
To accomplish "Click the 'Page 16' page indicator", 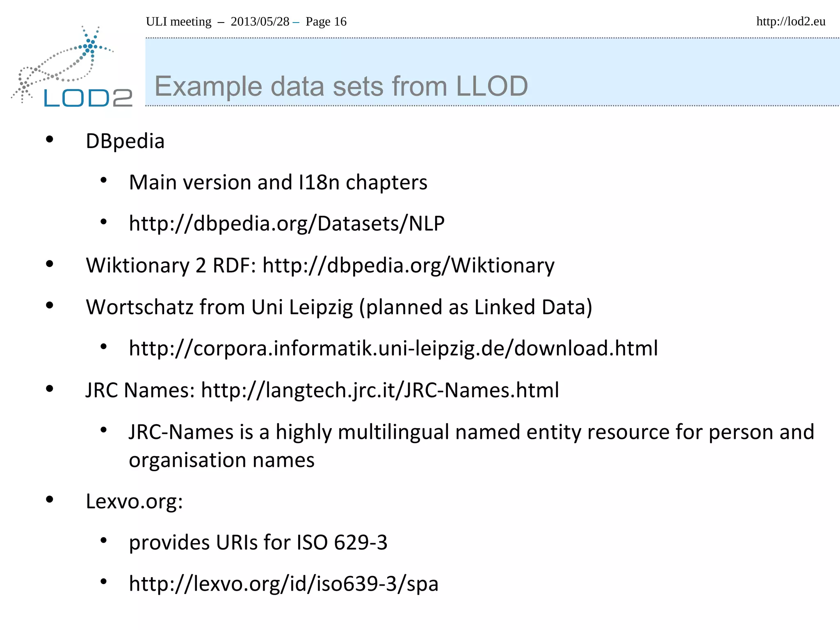I will click(326, 21).
